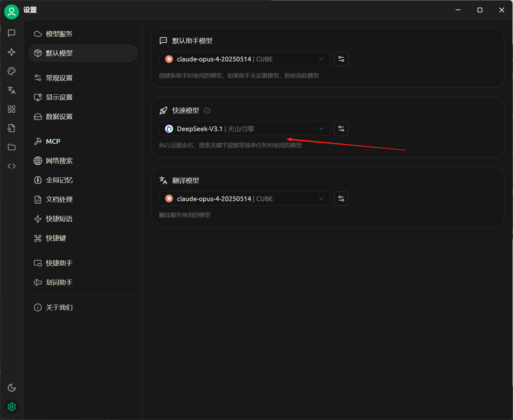Open settings for default assistant model

(341, 59)
